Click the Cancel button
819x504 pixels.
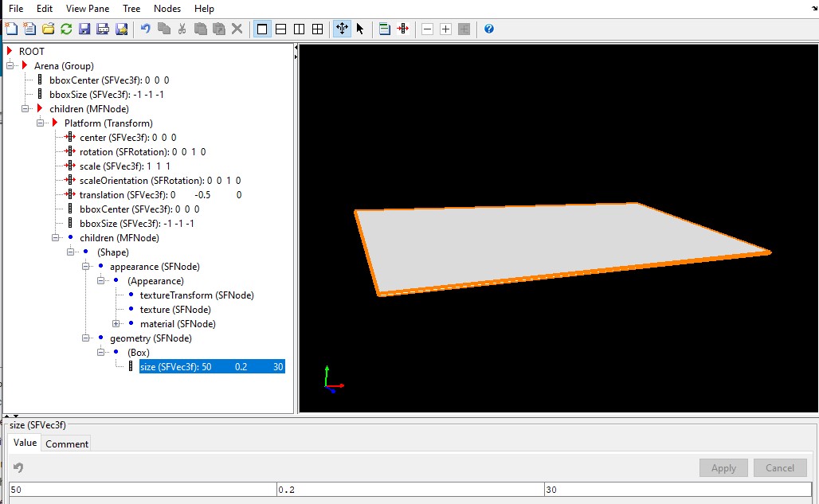click(779, 468)
